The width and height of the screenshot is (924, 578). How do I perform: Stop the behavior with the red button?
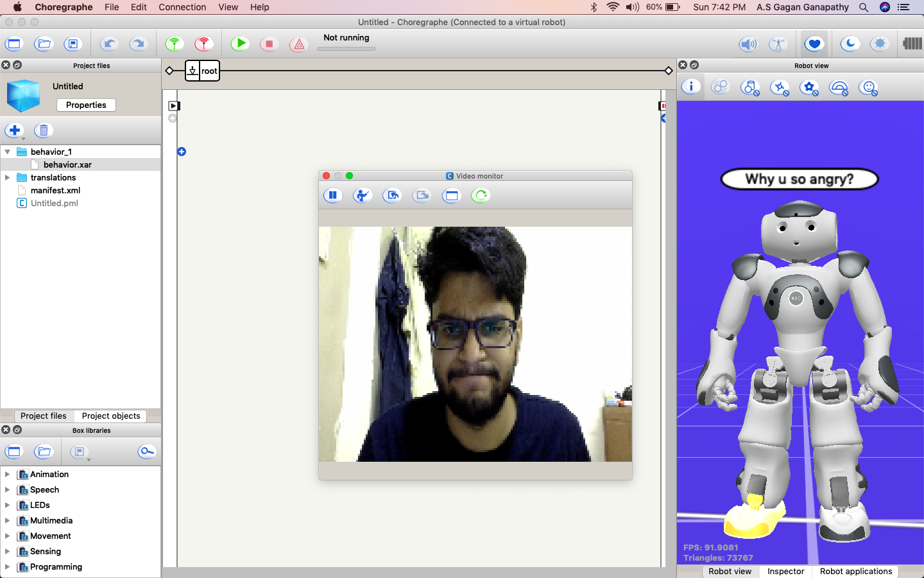pos(269,44)
